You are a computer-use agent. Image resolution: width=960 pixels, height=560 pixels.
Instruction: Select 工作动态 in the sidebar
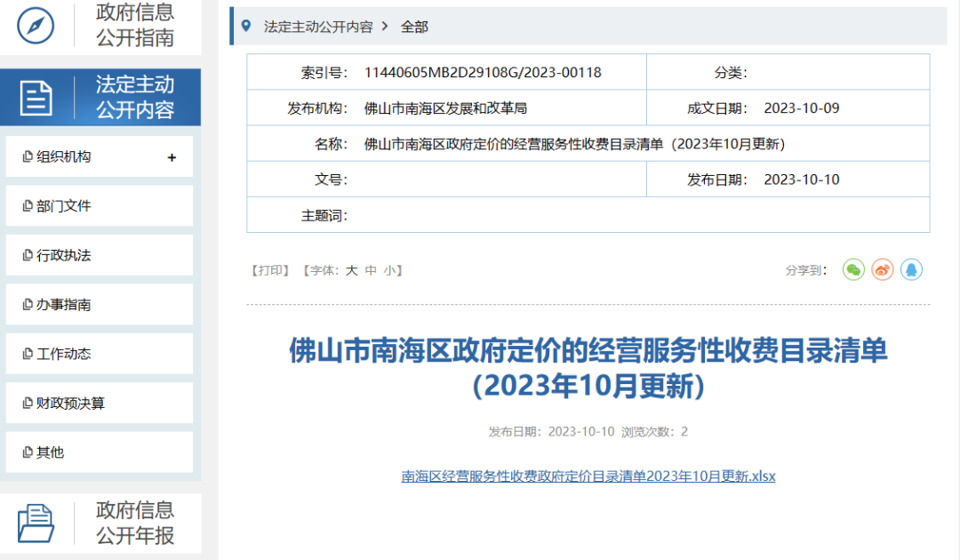[x=63, y=354]
